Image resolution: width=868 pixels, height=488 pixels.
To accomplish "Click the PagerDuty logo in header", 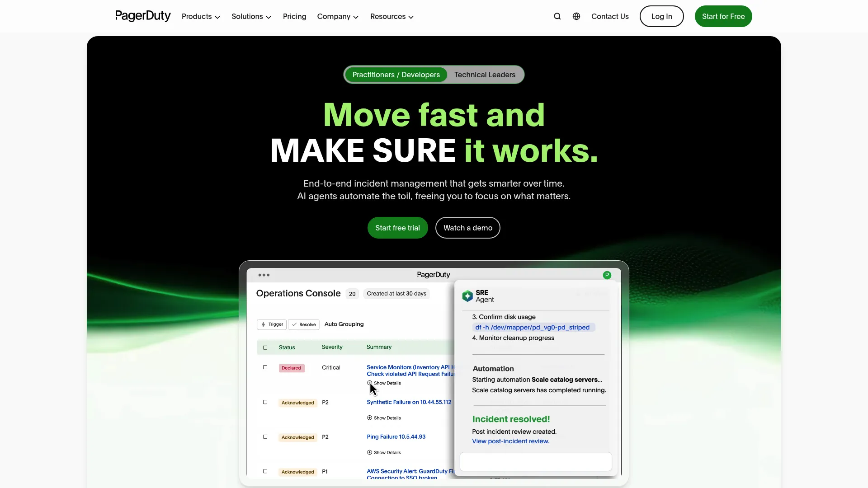I will (143, 16).
